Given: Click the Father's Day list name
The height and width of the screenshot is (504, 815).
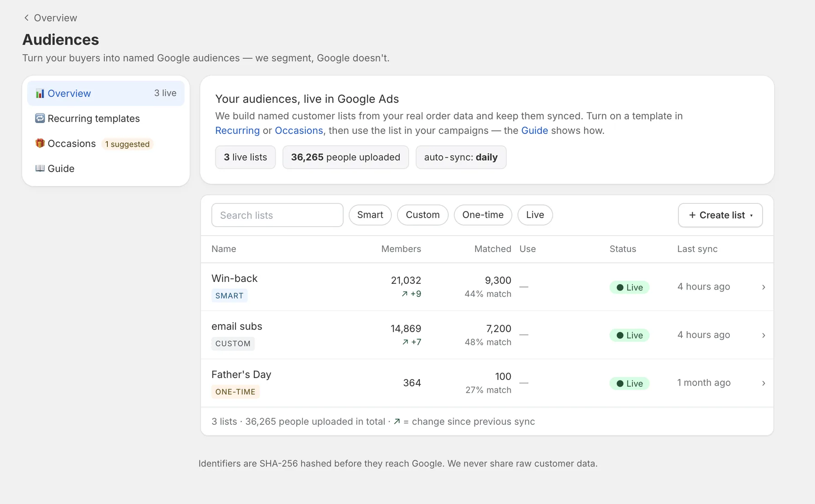Looking at the screenshot, I should (241, 375).
